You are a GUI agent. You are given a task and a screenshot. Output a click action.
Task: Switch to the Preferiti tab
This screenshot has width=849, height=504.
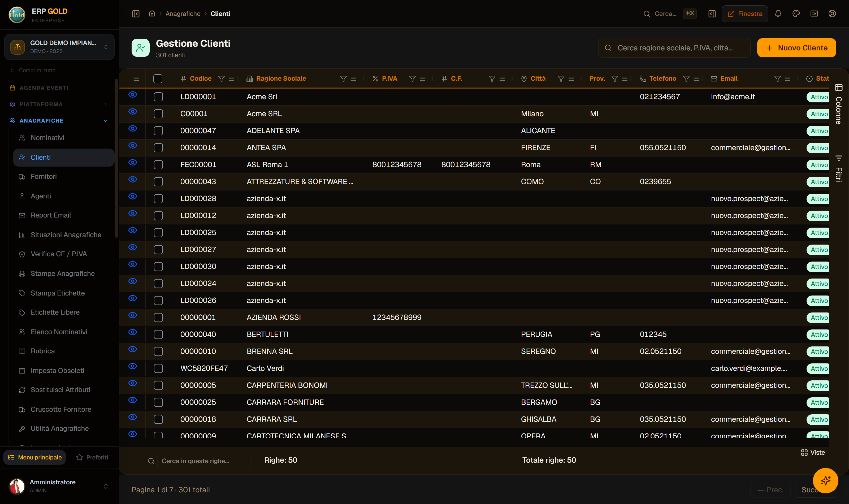92,458
